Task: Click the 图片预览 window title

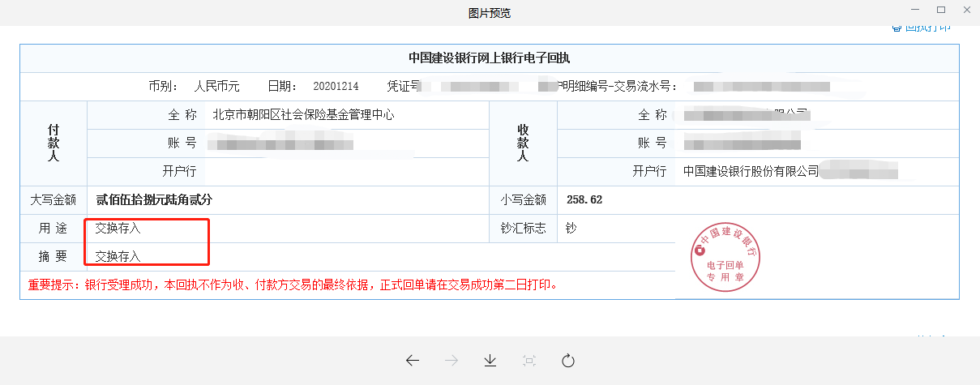Action: coord(490,13)
